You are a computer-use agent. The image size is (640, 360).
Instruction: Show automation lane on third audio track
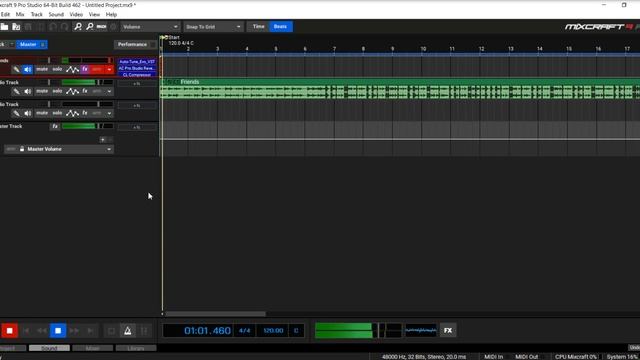click(x=72, y=113)
